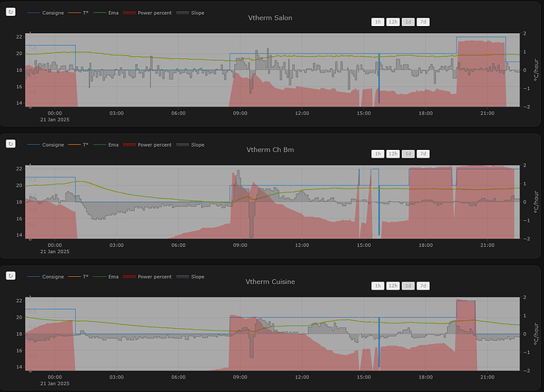Image resolution: width=544 pixels, height=392 pixels.
Task: Select the 1h range on the Salon chart
Action: point(378,22)
